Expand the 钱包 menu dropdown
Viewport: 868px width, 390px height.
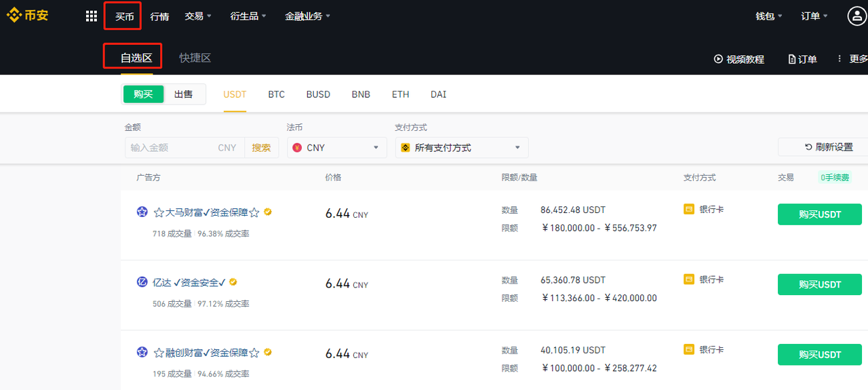point(769,16)
